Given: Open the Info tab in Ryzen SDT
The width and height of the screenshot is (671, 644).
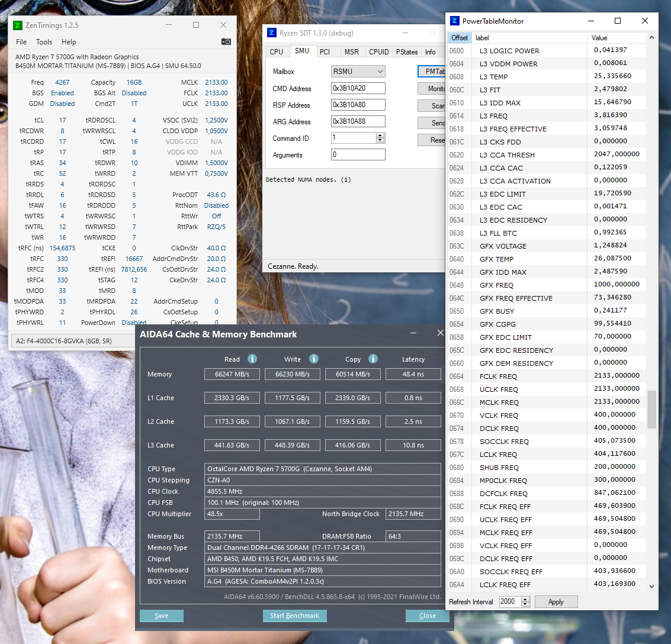Looking at the screenshot, I should point(430,51).
